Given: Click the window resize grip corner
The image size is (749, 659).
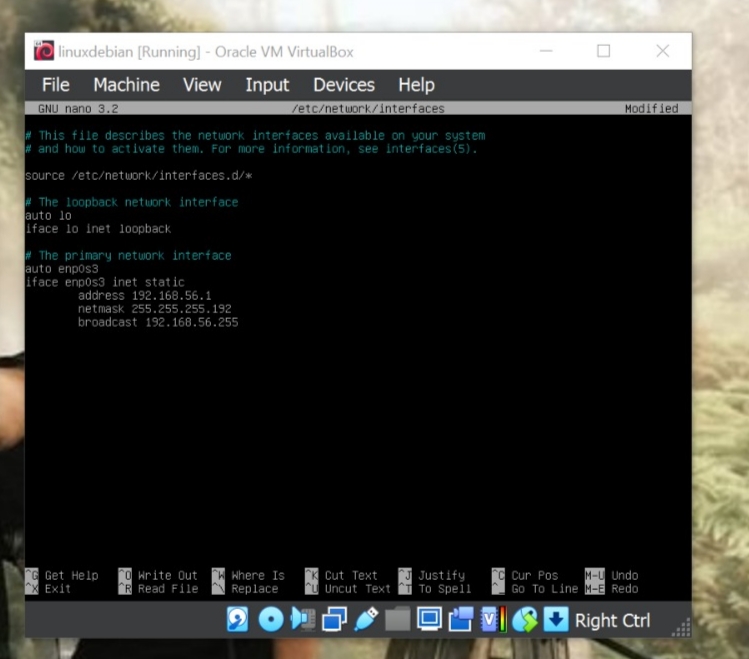Looking at the screenshot, I should [x=682, y=627].
